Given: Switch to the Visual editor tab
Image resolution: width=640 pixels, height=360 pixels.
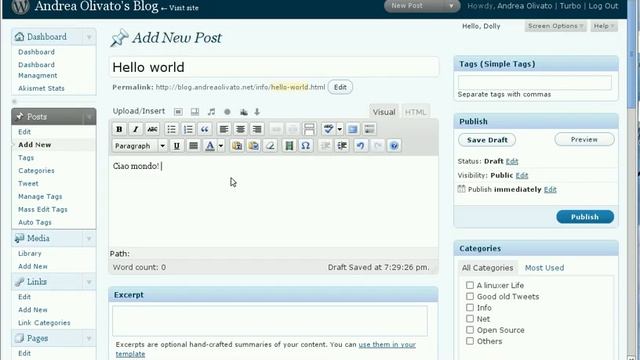Looking at the screenshot, I should pos(384,112).
